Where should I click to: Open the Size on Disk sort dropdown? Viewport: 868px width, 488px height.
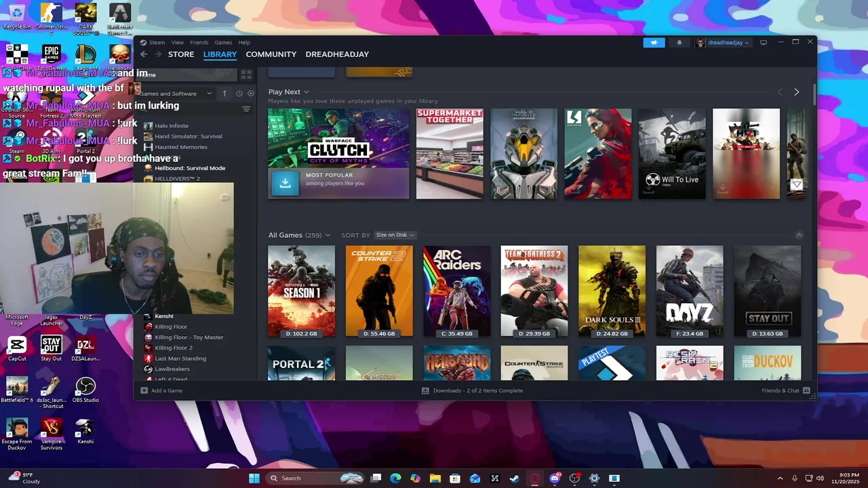[x=395, y=235]
